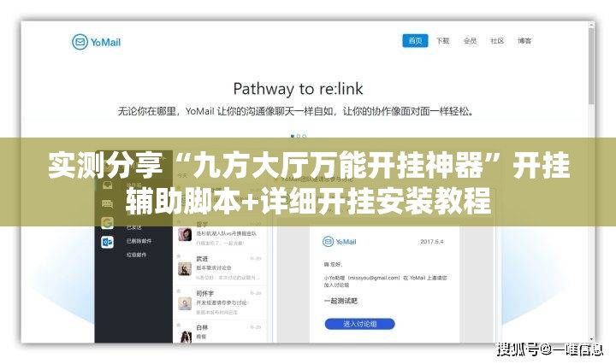
Task: Select the first carousel indicator dot
Action: [x=293, y=136]
